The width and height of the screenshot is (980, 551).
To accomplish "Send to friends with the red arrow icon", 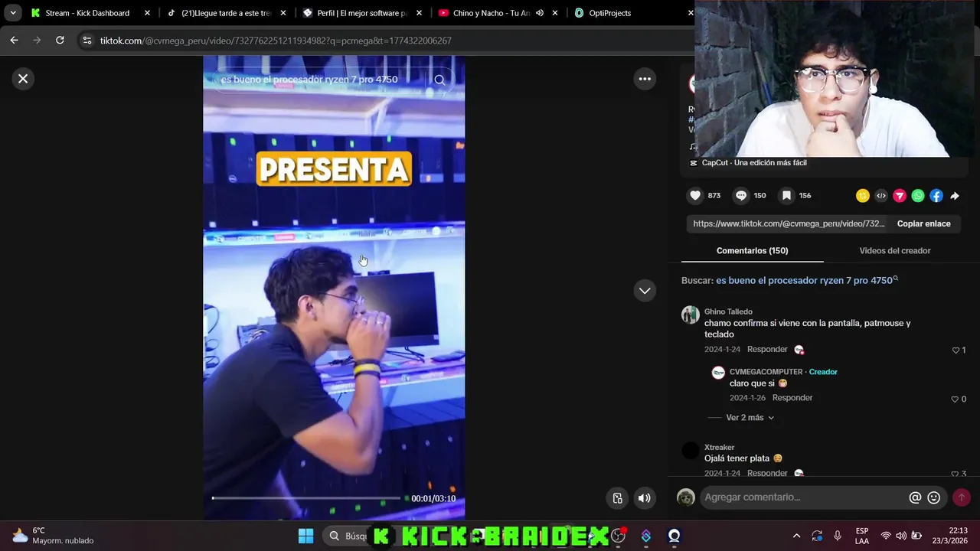I will tap(900, 196).
